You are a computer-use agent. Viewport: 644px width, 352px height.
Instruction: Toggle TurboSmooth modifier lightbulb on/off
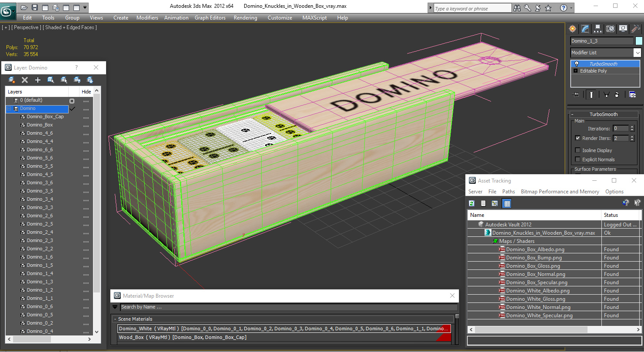click(577, 64)
